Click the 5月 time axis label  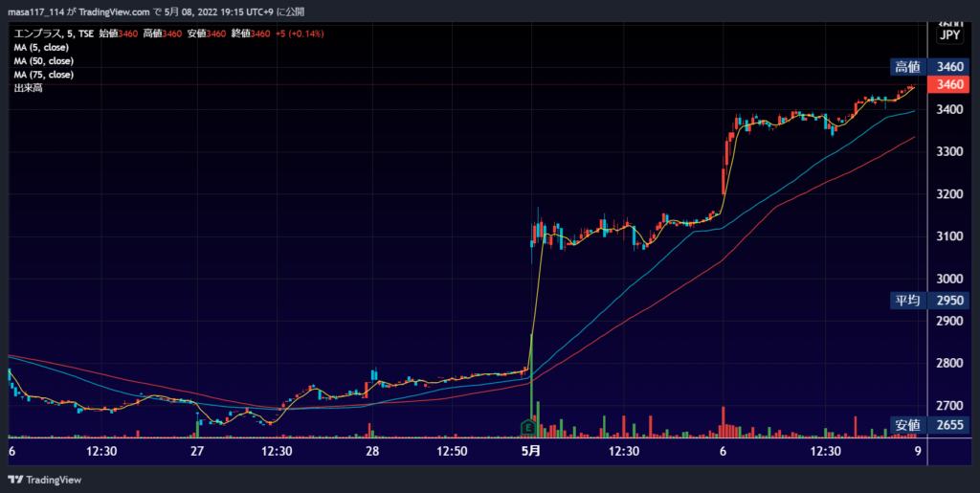click(530, 451)
